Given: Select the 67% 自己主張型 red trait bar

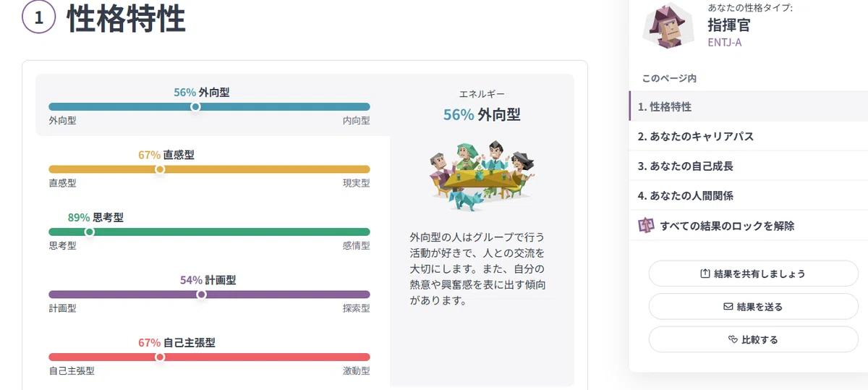Looking at the screenshot, I should pos(209,356).
